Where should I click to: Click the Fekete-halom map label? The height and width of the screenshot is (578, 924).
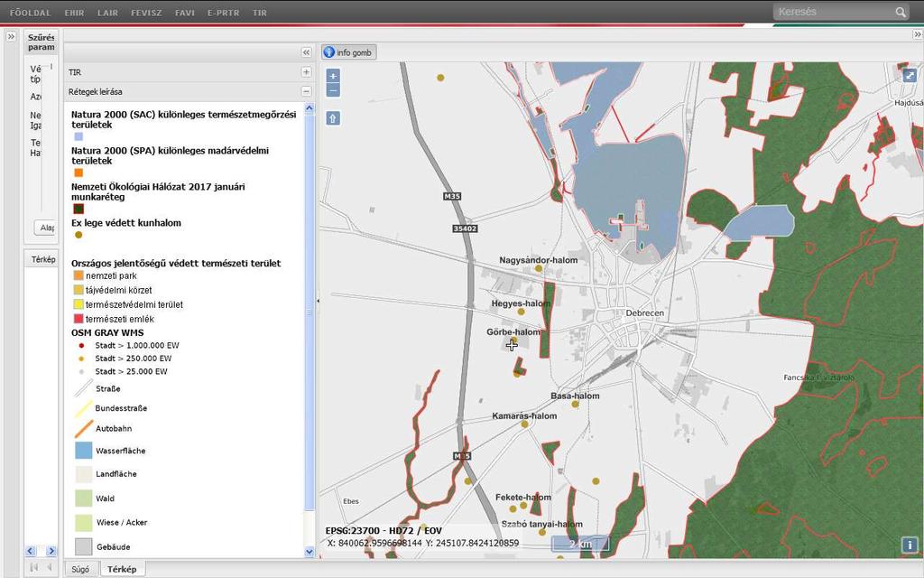(523, 498)
